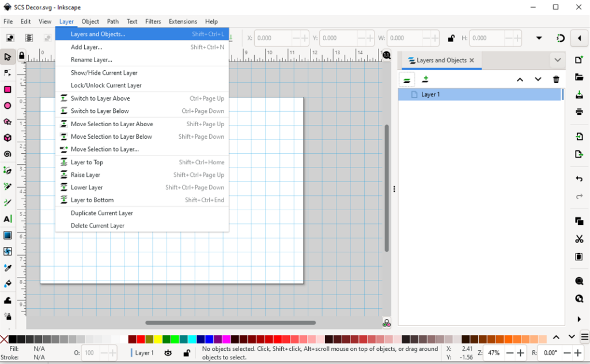590x364 pixels.
Task: Open the dock panel chevron dropdown
Action: (557, 60)
